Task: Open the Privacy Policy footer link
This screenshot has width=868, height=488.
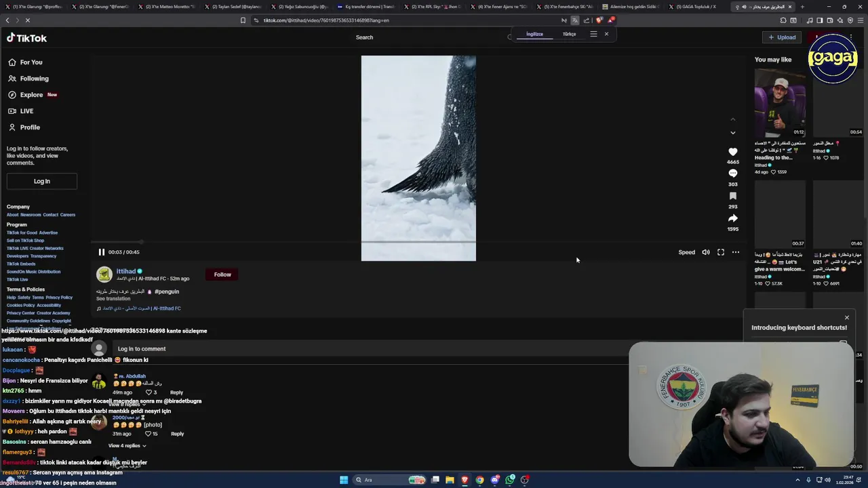Action: tap(59, 298)
